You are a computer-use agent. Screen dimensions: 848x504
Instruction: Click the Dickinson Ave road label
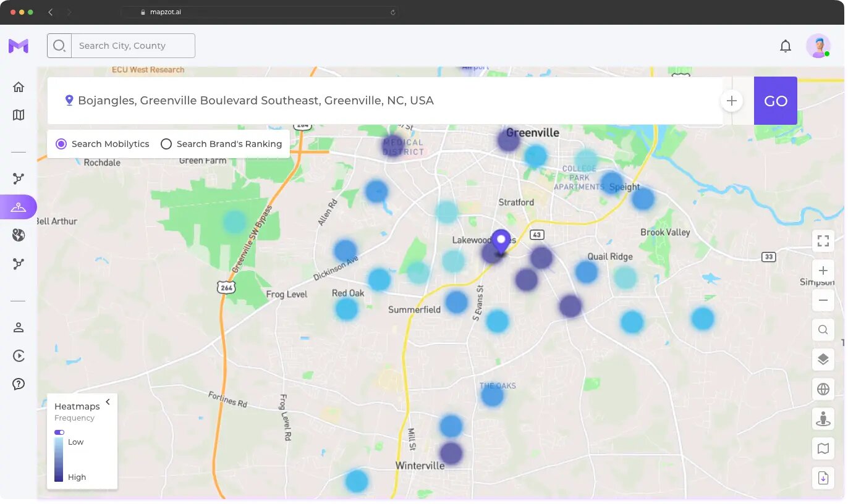336,269
